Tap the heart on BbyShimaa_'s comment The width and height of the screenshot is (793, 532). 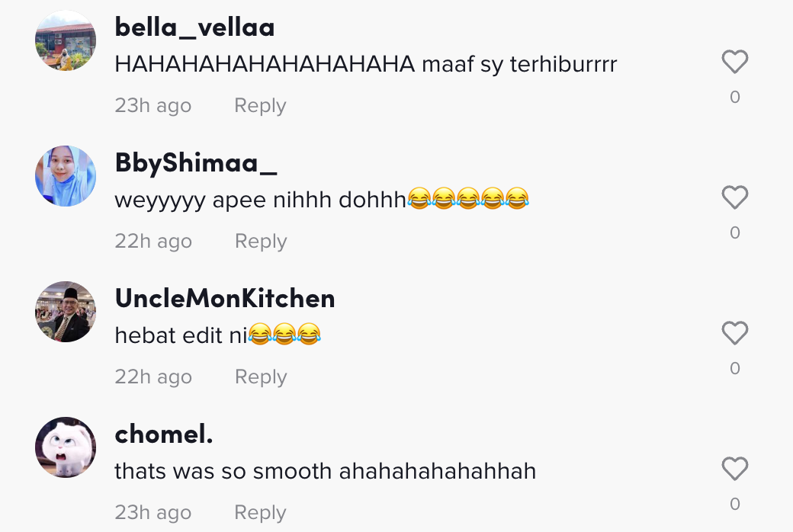point(734,197)
